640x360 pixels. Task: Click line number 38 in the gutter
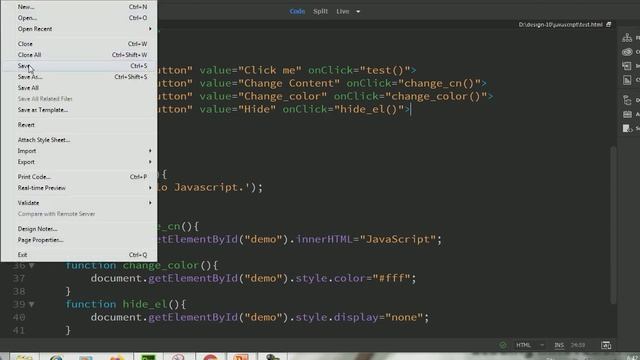pyautogui.click(x=19, y=291)
